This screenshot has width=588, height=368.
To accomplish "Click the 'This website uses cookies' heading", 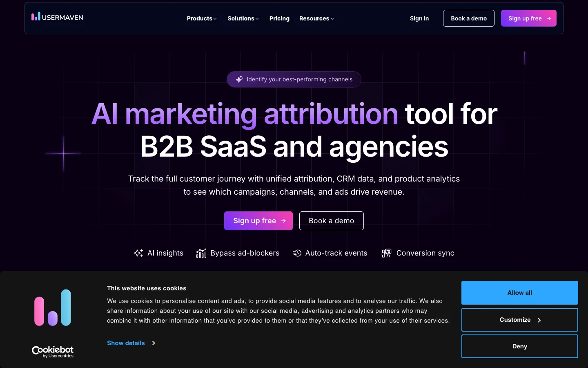I will [147, 288].
